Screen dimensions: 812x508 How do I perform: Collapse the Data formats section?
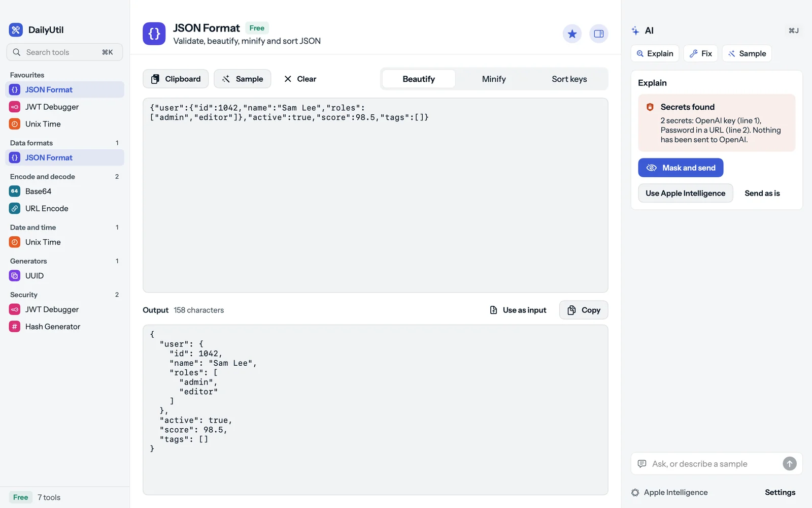[x=64, y=143]
